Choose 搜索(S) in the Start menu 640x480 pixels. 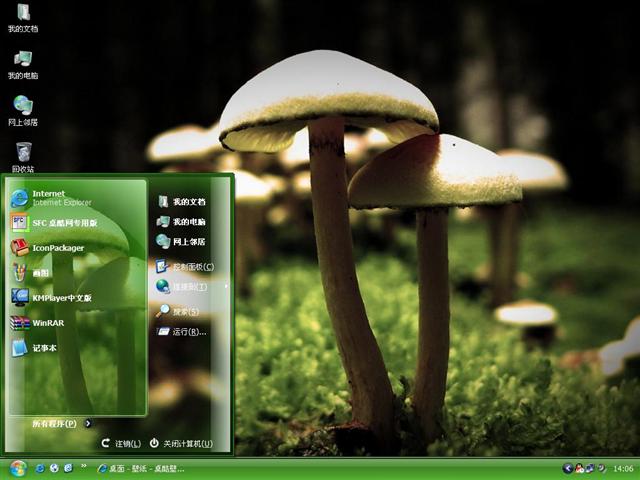(185, 311)
